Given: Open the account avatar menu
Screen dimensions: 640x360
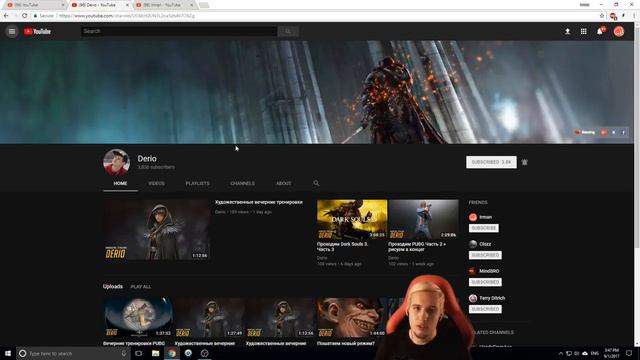Looking at the screenshot, I should [x=619, y=31].
